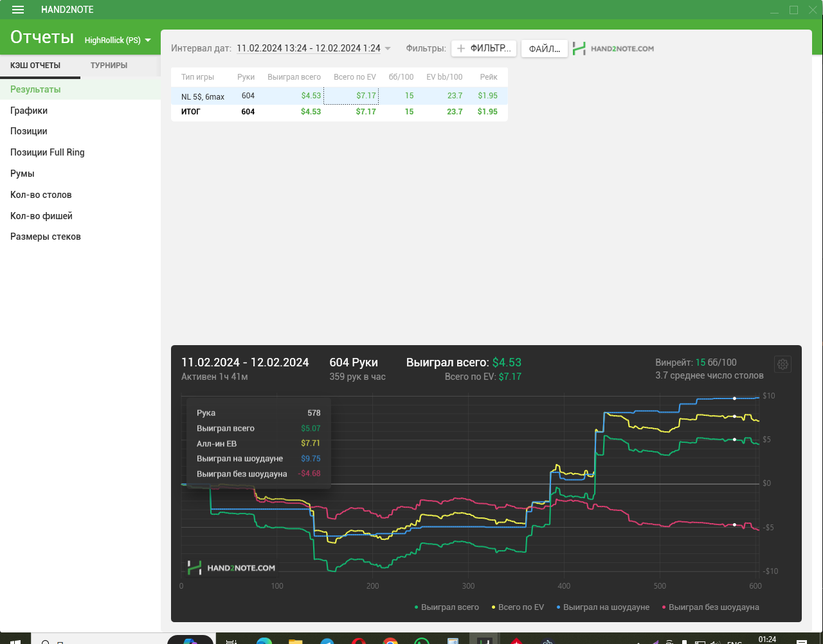
Task: Open chart settings gear
Action: point(782,364)
